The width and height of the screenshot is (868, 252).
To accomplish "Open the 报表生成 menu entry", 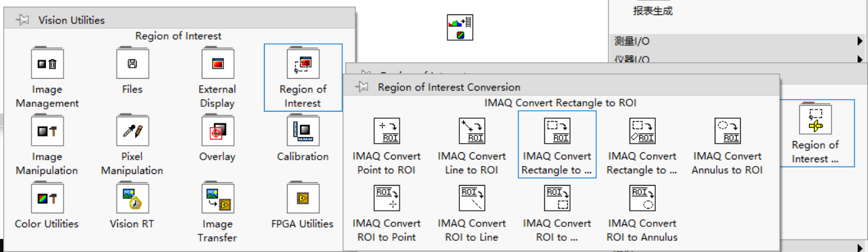I will [x=652, y=10].
